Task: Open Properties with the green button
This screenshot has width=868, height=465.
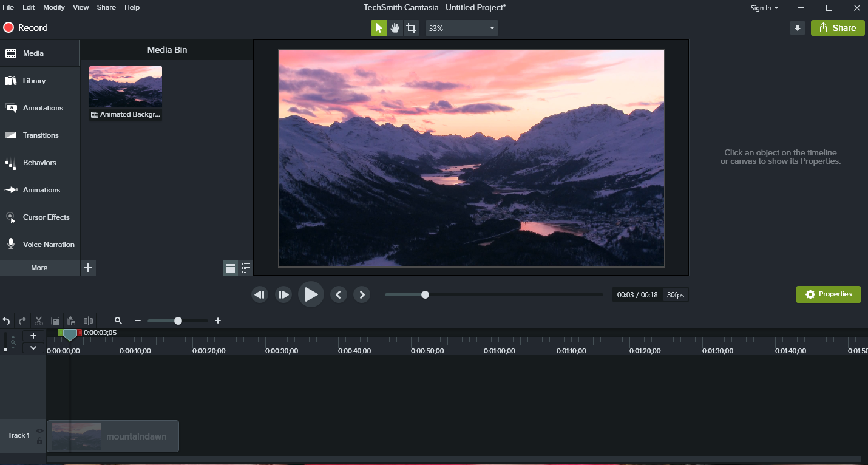Action: [x=828, y=294]
